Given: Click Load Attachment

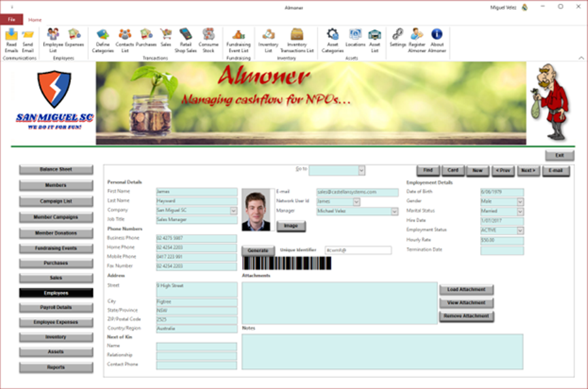Looking at the screenshot, I should 466,290.
